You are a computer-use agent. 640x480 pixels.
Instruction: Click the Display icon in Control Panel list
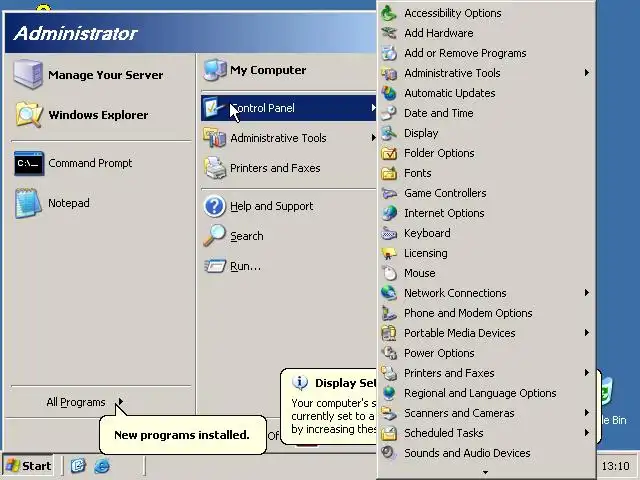pos(389,133)
